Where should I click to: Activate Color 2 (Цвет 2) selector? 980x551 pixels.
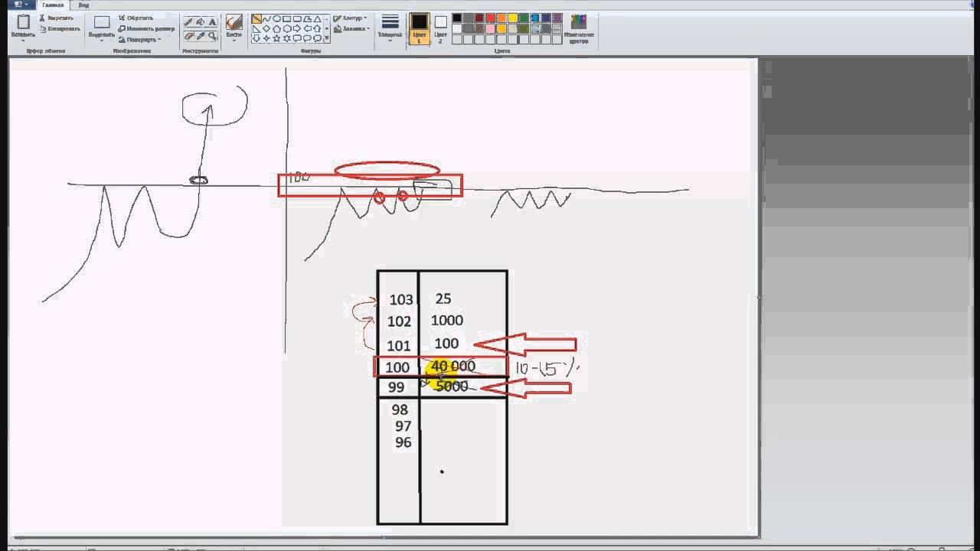click(441, 28)
